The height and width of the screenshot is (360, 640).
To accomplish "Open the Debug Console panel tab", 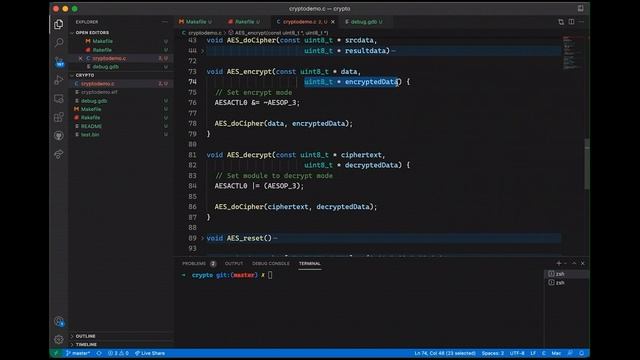I will (x=271, y=264).
